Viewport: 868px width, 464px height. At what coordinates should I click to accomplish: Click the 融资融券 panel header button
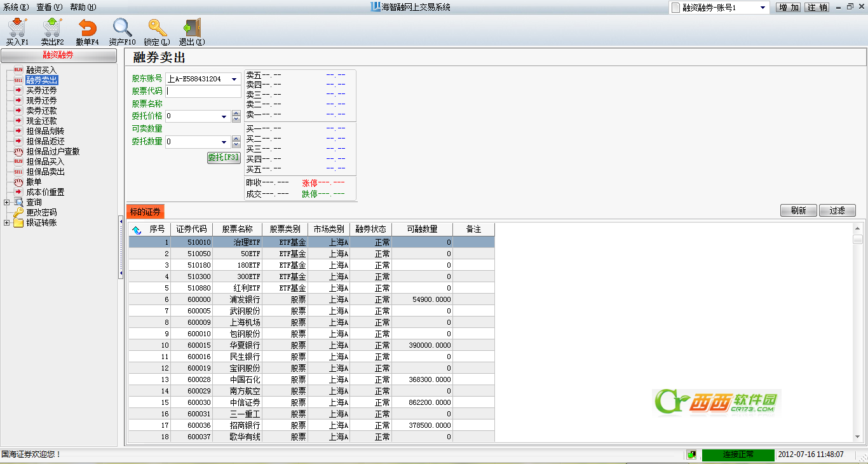point(58,55)
